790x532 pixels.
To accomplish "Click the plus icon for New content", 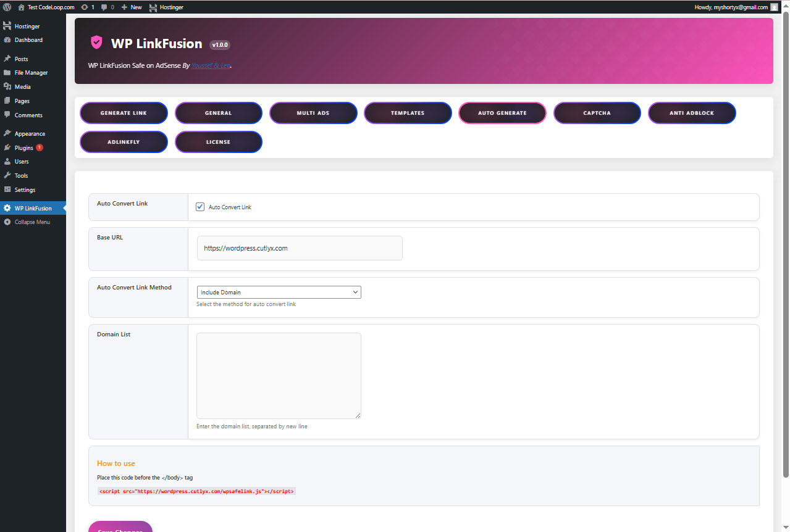I will [x=124, y=7].
